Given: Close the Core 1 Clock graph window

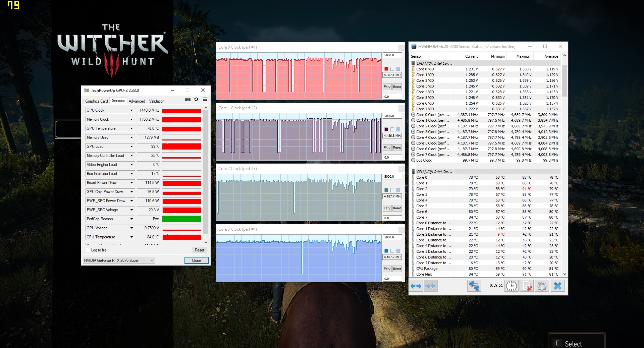Looking at the screenshot, I should pyautogui.click(x=401, y=108).
